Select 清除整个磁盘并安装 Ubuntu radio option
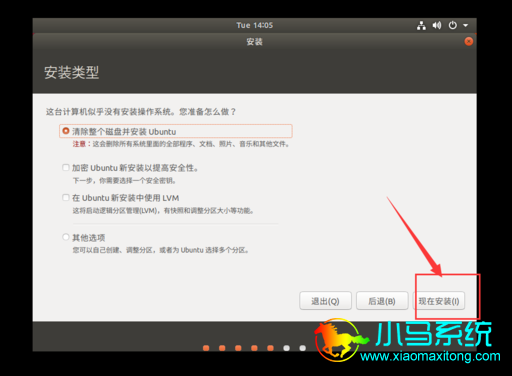512x376 pixels. point(66,131)
